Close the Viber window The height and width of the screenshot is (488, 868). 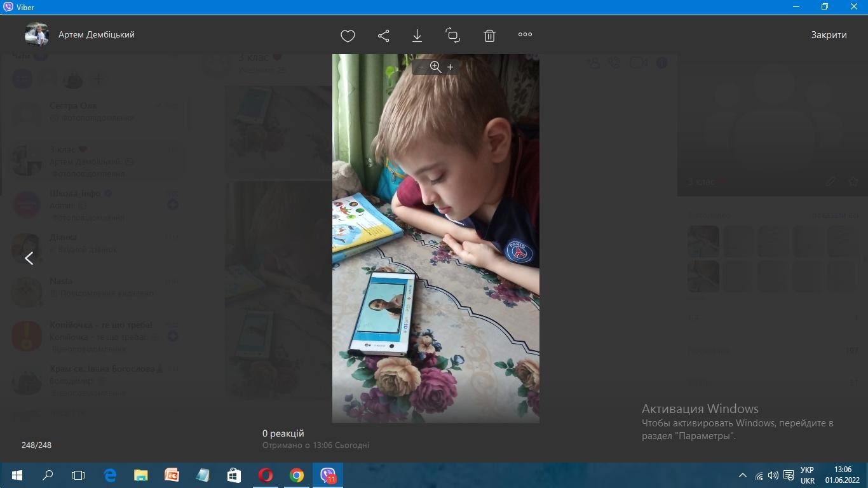853,6
